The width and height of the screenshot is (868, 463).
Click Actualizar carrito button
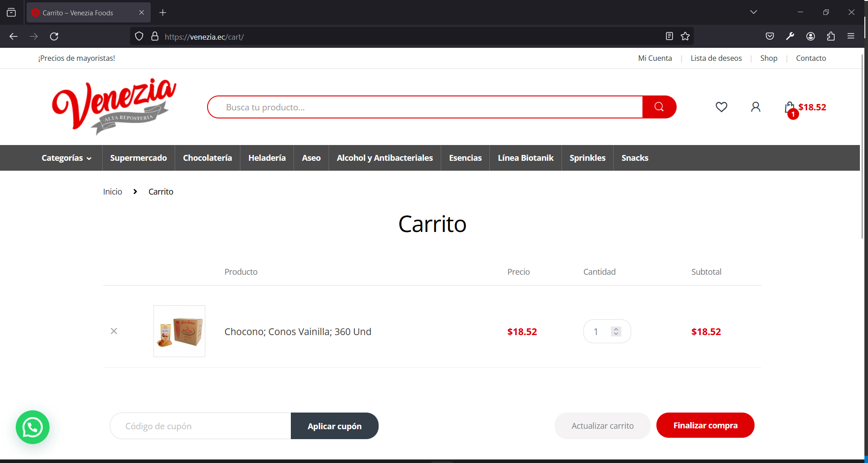pos(602,426)
